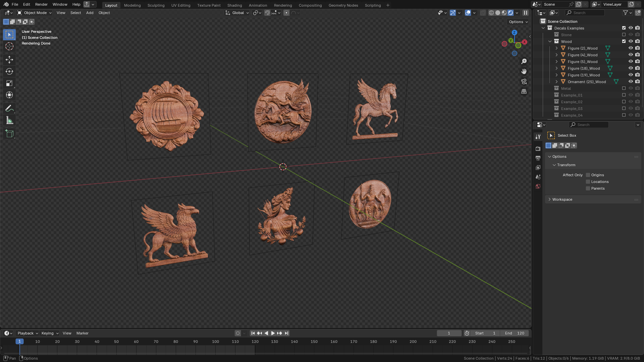
Task: Select the Scale tool
Action: pyautogui.click(x=9, y=83)
